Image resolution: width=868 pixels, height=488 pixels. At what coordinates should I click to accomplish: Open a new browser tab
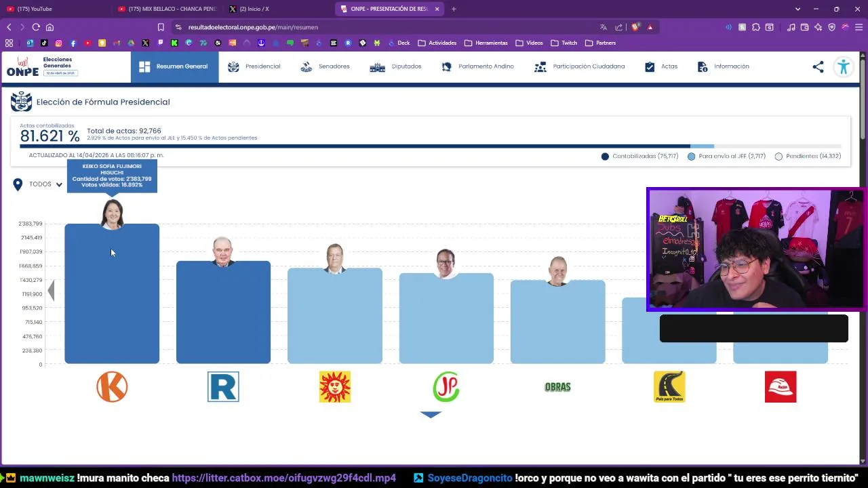pos(454,9)
